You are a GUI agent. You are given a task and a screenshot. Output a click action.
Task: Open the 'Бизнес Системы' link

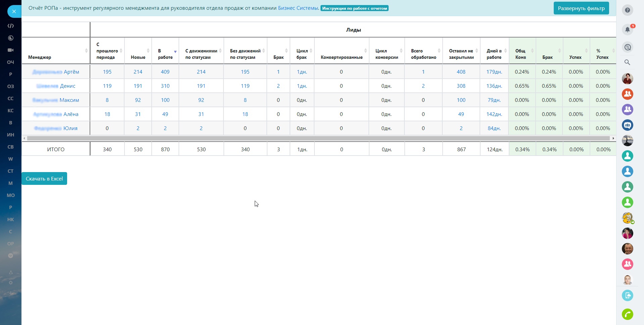298,8
